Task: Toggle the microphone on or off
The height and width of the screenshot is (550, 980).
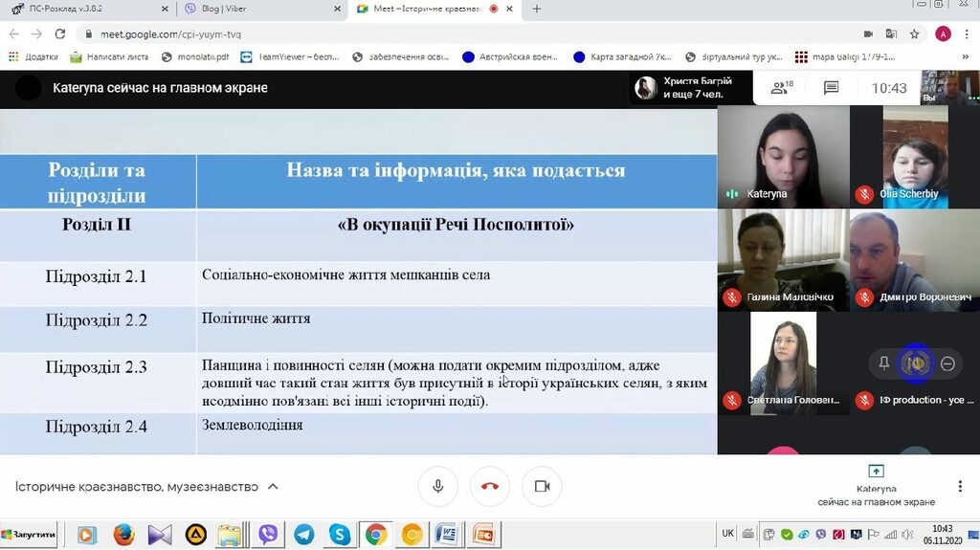Action: point(437,486)
